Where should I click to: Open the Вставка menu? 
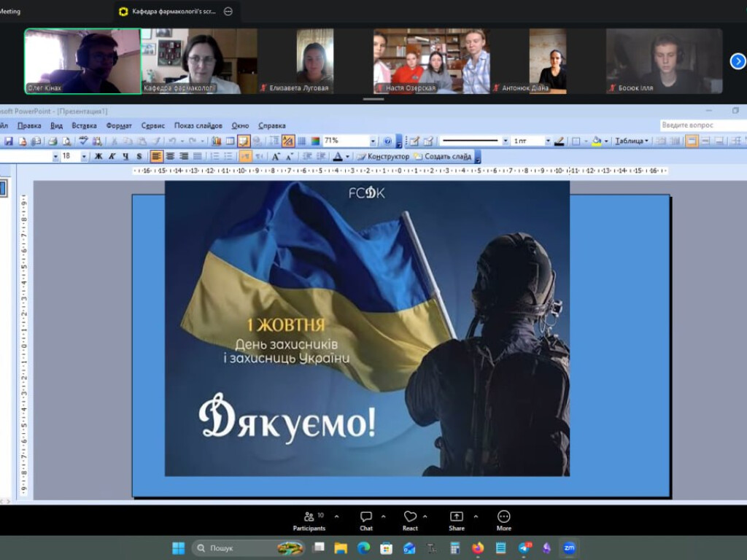[x=85, y=125]
